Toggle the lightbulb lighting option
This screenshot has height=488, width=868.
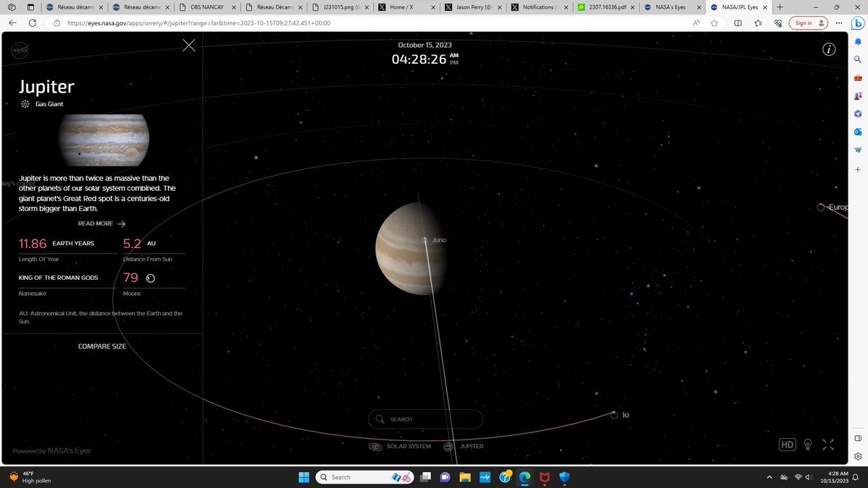[809, 445]
